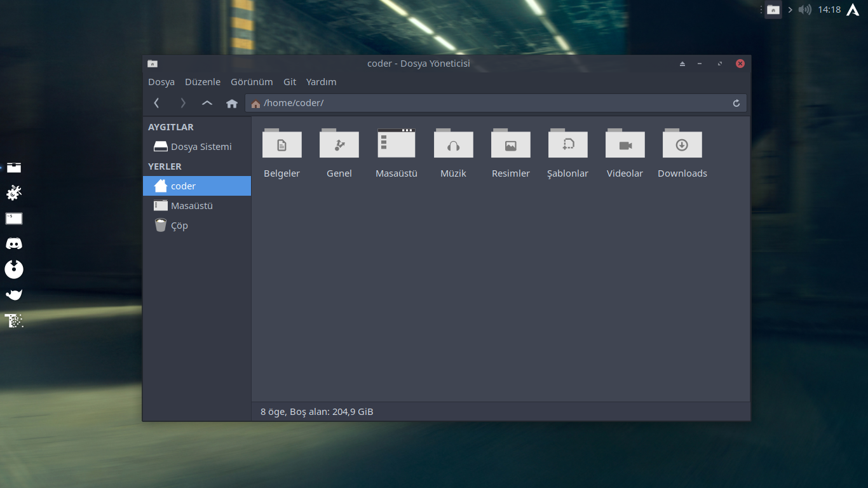Image resolution: width=868 pixels, height=488 pixels.
Task: Select the Resimler folder
Action: tap(510, 145)
